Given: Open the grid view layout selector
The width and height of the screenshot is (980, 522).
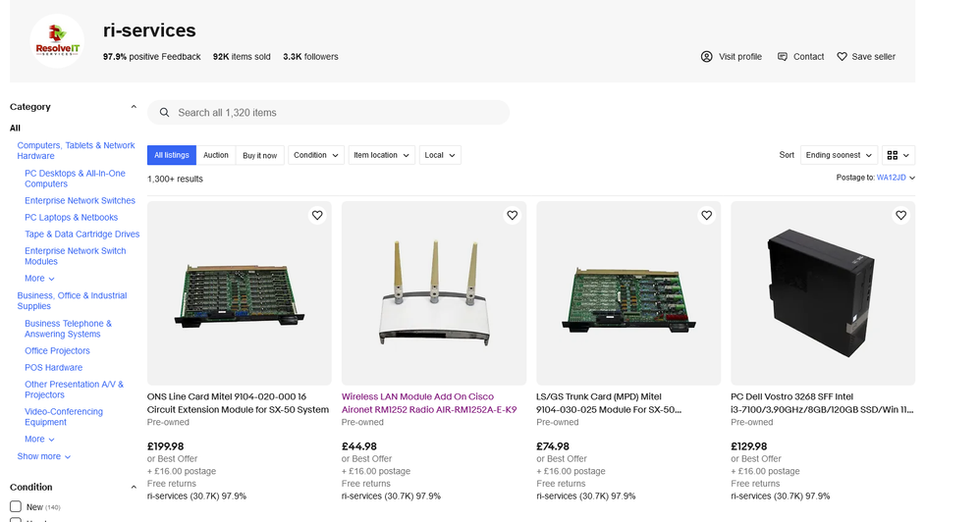Looking at the screenshot, I should (x=898, y=155).
